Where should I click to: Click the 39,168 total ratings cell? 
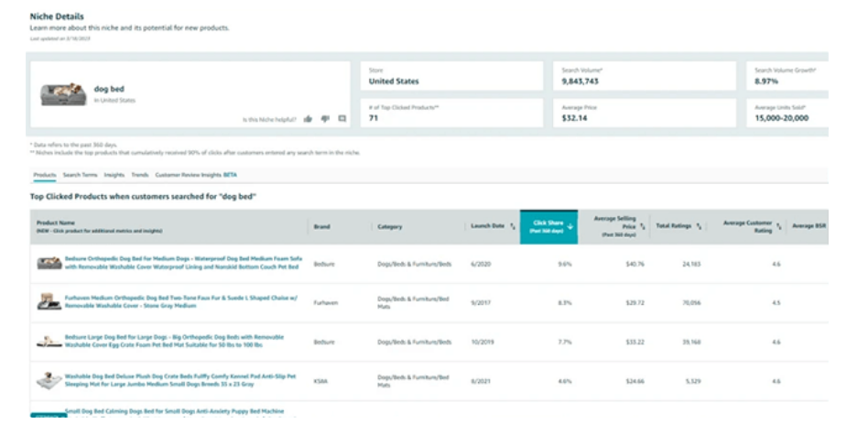pos(691,342)
